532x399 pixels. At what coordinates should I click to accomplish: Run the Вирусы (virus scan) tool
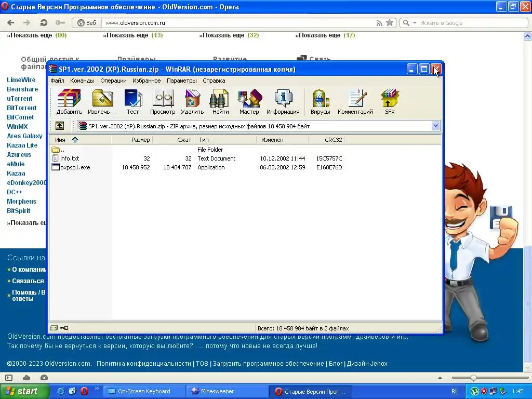click(x=320, y=101)
